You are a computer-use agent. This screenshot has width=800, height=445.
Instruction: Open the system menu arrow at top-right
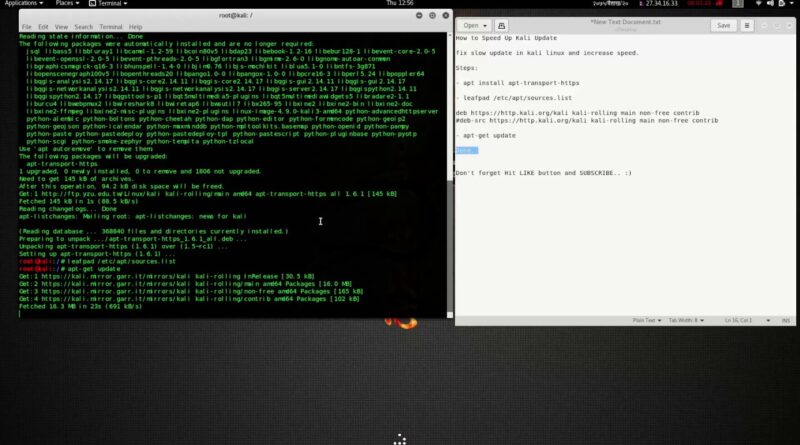[791, 3]
